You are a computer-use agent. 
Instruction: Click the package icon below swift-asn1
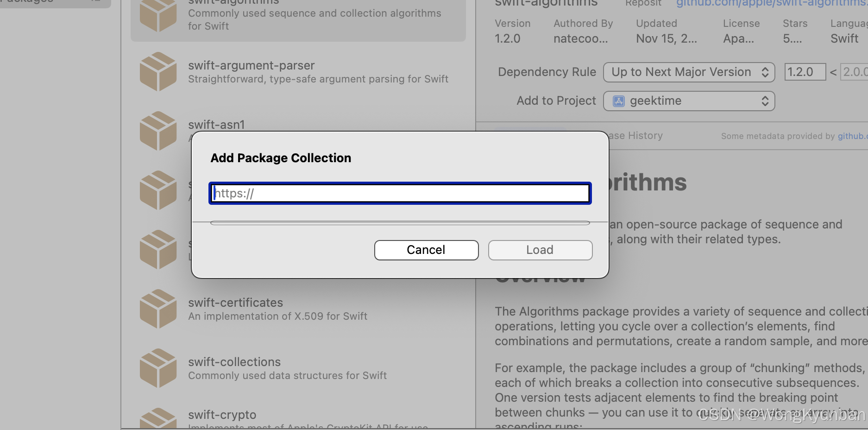158,190
